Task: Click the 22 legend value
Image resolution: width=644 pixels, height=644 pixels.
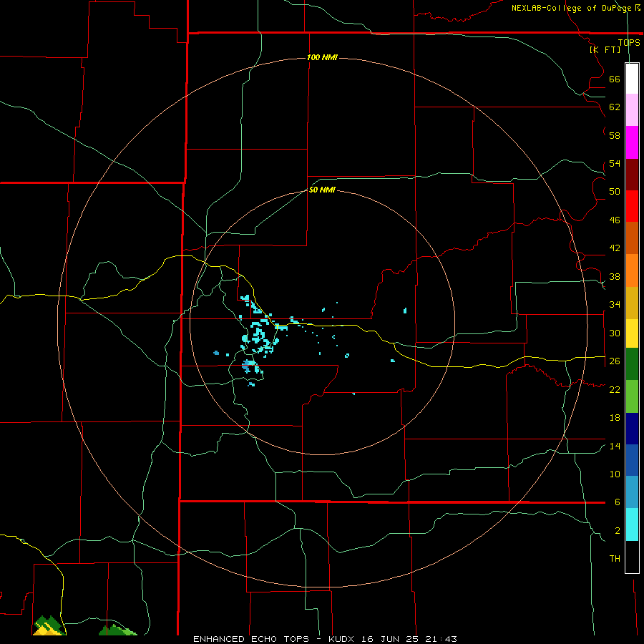Action: point(615,389)
